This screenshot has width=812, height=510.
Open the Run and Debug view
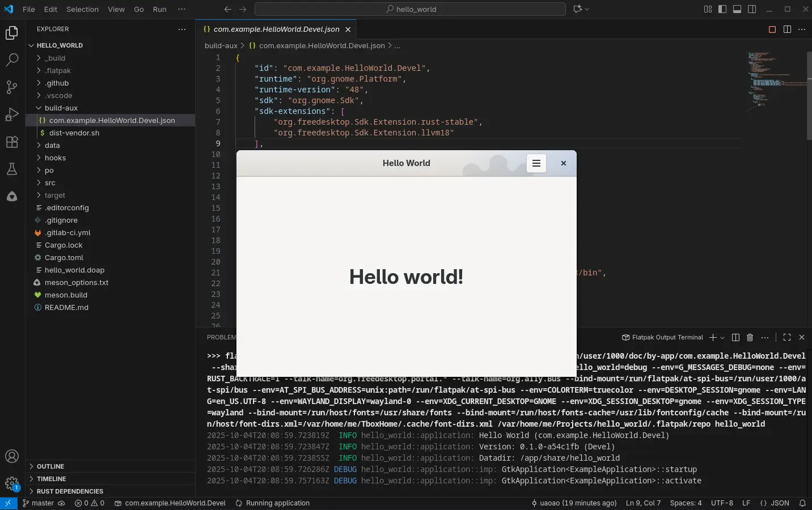tap(12, 114)
